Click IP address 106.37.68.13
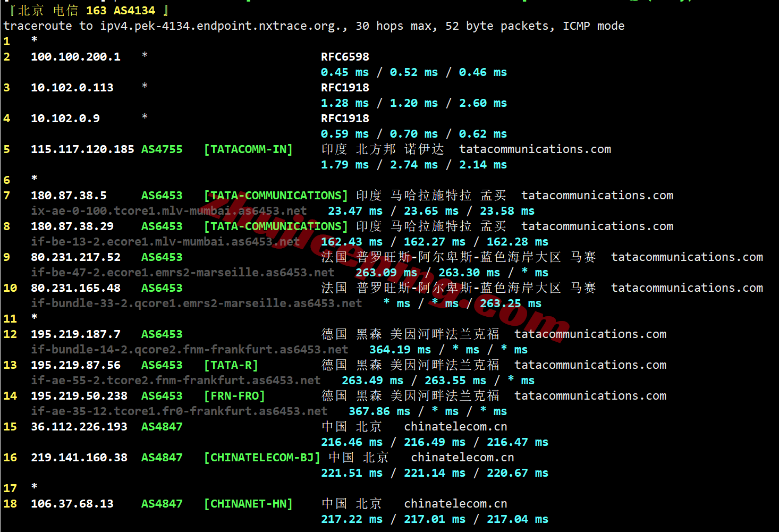The height and width of the screenshot is (532, 779). pyautogui.click(x=72, y=504)
